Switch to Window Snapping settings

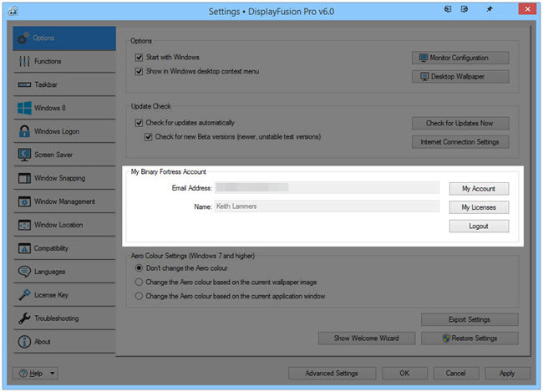(x=64, y=178)
